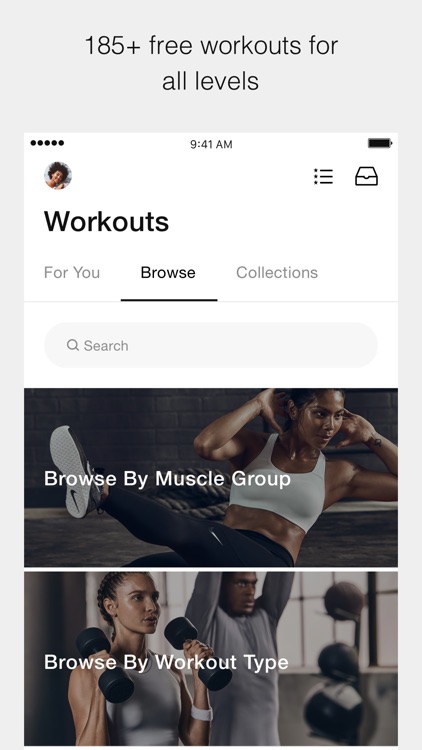Open the bulleted list icon
Screen dimensions: 422x750
point(323,176)
